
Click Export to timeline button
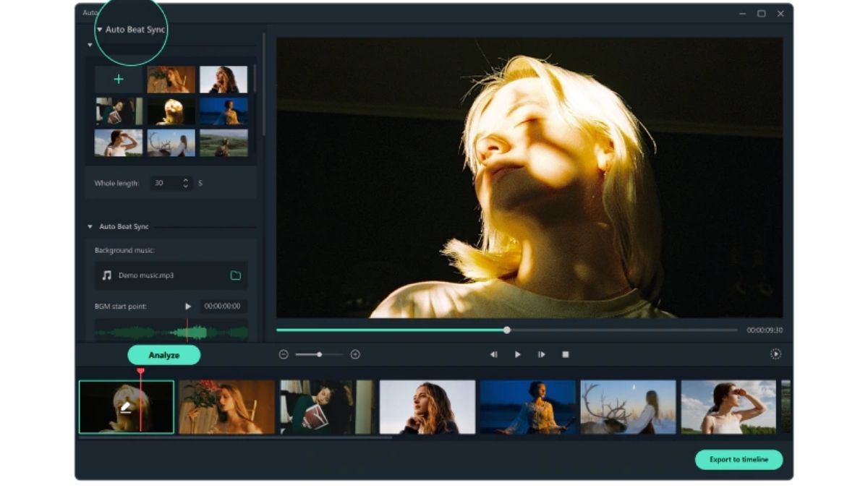click(739, 460)
